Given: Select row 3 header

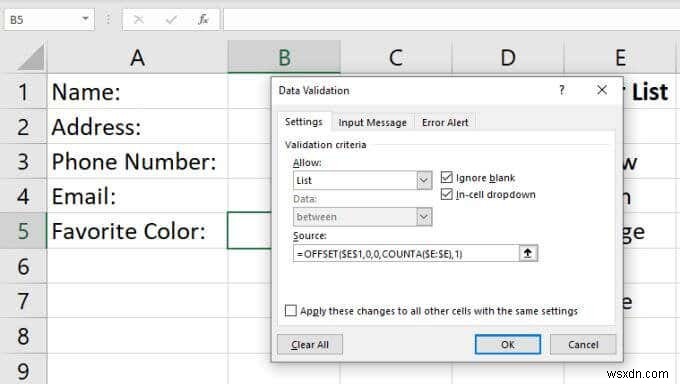Looking at the screenshot, I should coord(23,161).
